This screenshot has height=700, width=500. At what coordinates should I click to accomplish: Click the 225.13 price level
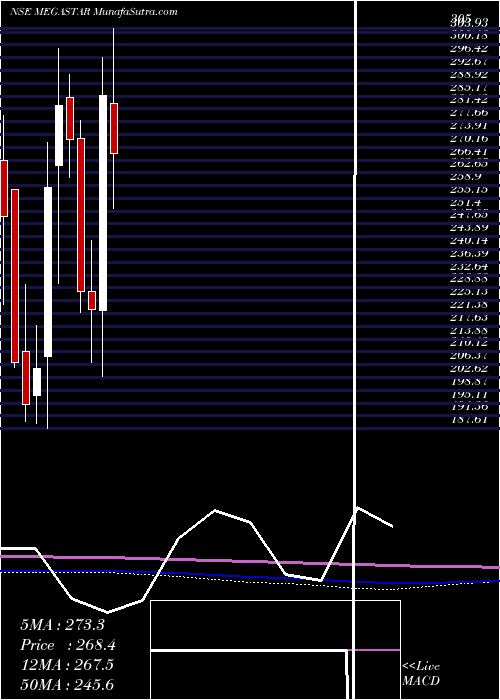469,292
